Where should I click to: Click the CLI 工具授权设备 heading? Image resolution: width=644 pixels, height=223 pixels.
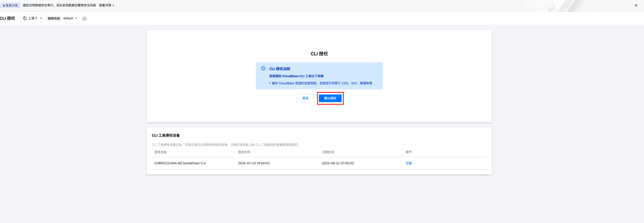pos(166,135)
